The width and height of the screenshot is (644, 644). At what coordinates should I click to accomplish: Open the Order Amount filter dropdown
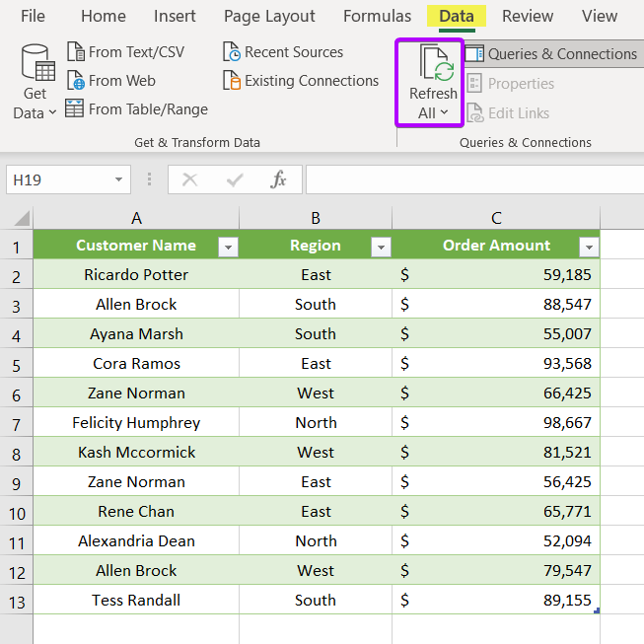[589, 247]
